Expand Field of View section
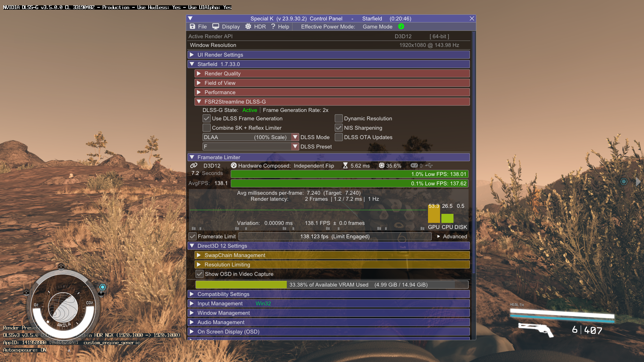The height and width of the screenshot is (362, 644). (332, 83)
